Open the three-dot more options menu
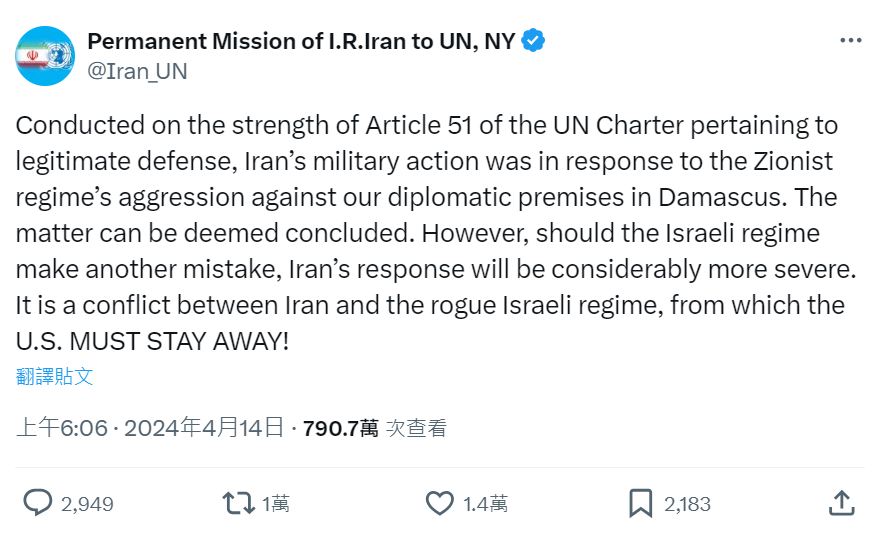The image size is (877, 533). click(850, 41)
